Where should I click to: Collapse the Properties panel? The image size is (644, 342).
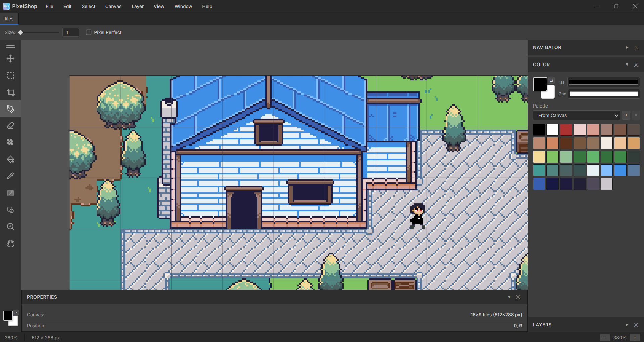pos(509,297)
